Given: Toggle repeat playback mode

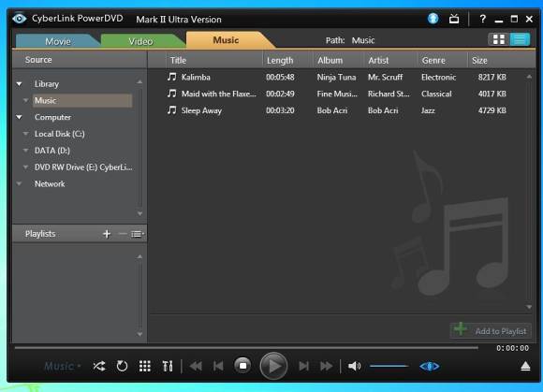Looking at the screenshot, I should (x=122, y=366).
